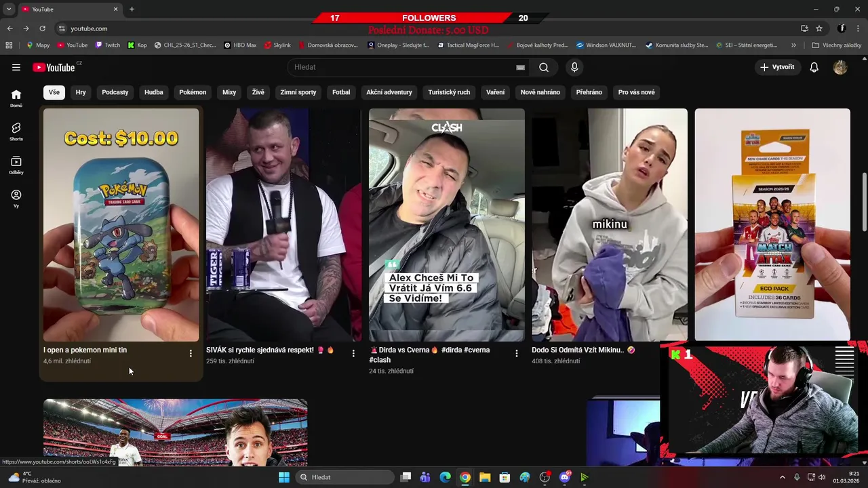Select the Hudba filter chip
Viewport: 868px width, 488px height.
(x=154, y=92)
